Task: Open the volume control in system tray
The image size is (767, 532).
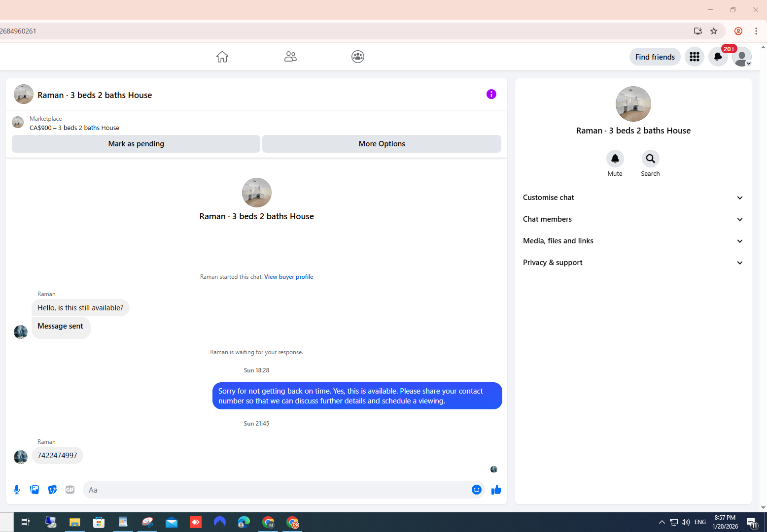Action: click(x=685, y=522)
